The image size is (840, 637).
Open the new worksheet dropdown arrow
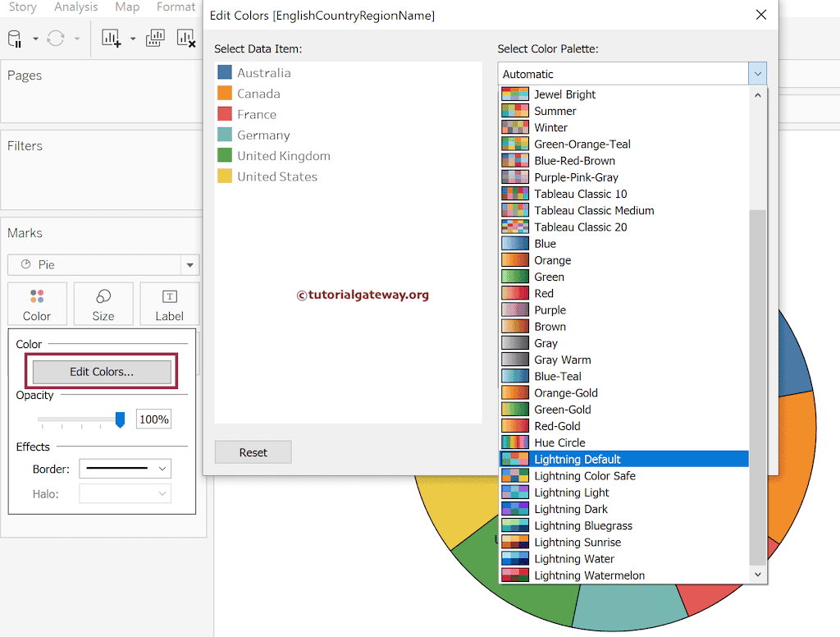point(132,39)
